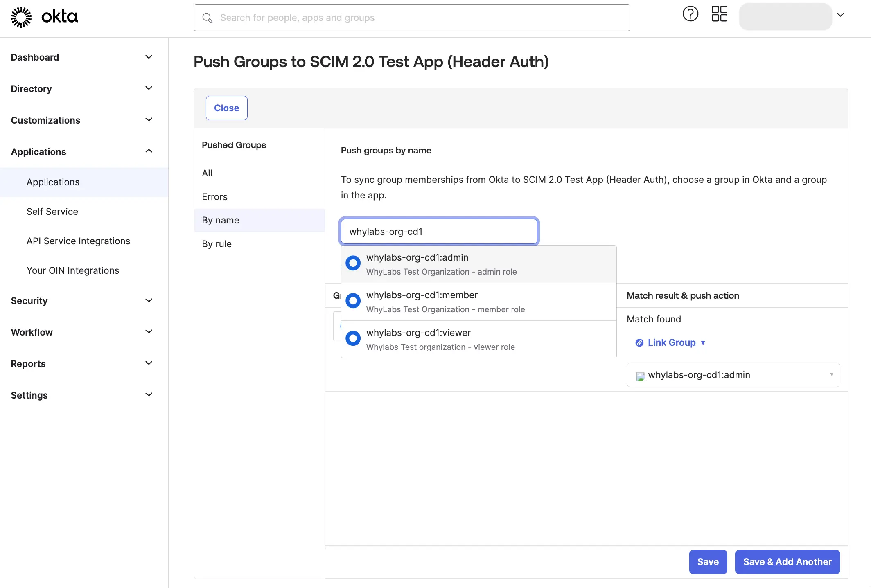This screenshot has width=871, height=588.
Task: Select the whylabs-org-cd1:admin group icon
Action: tap(352, 263)
